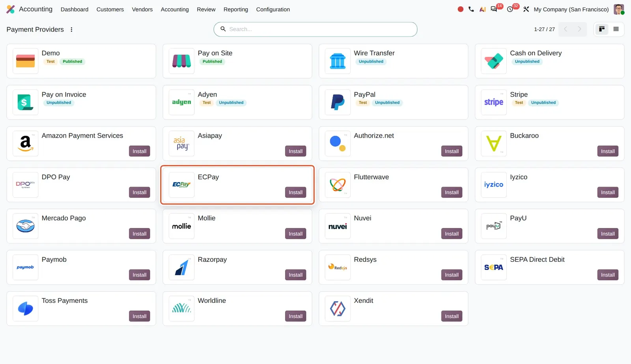The image size is (631, 364).
Task: Install the Nuvei provider
Action: 452,233
